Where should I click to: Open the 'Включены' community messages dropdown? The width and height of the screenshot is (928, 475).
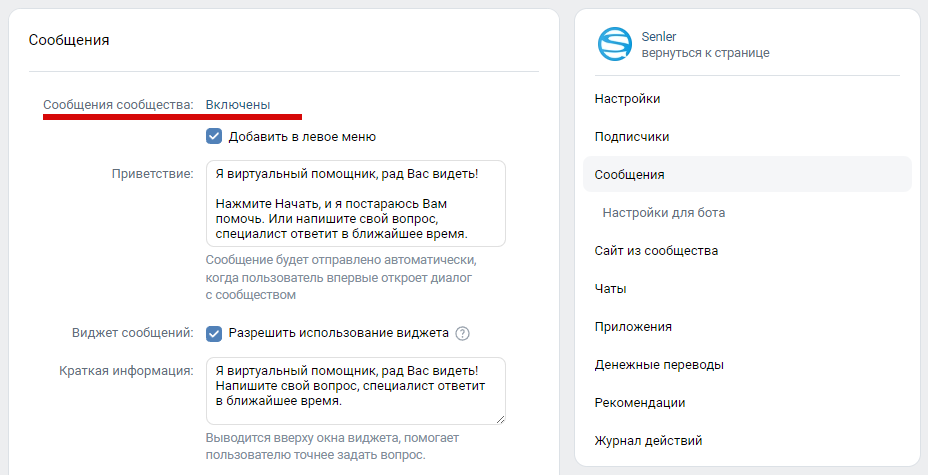pos(238,104)
